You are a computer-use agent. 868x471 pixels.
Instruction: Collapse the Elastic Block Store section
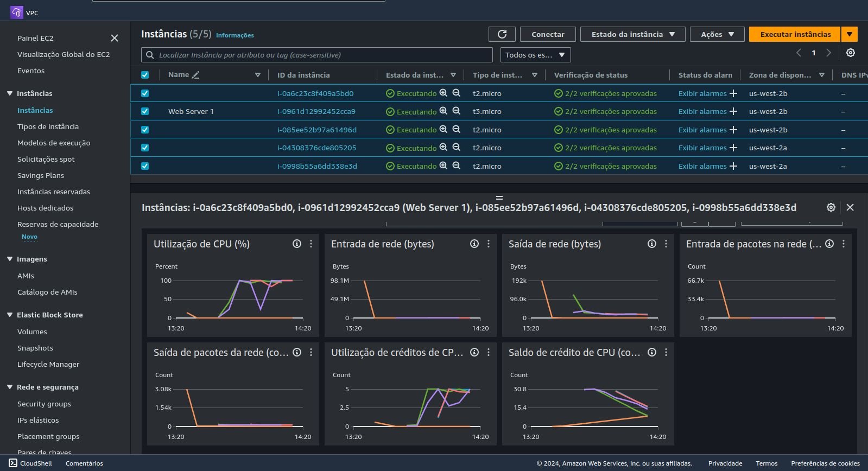10,315
